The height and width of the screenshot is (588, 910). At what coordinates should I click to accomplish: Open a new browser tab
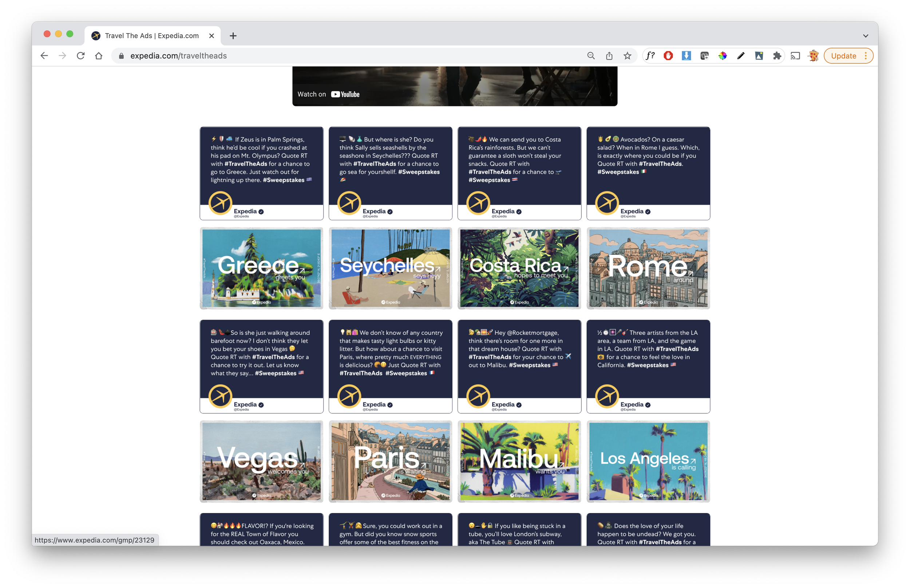click(233, 36)
